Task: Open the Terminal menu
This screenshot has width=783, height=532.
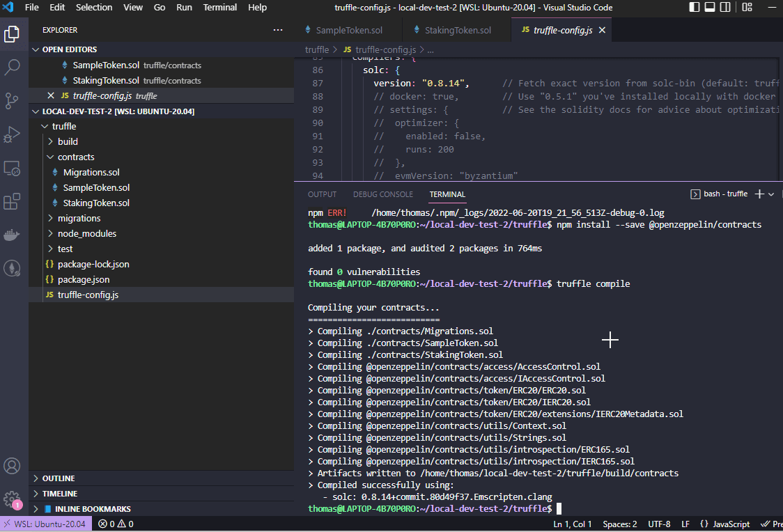Action: coord(219,8)
